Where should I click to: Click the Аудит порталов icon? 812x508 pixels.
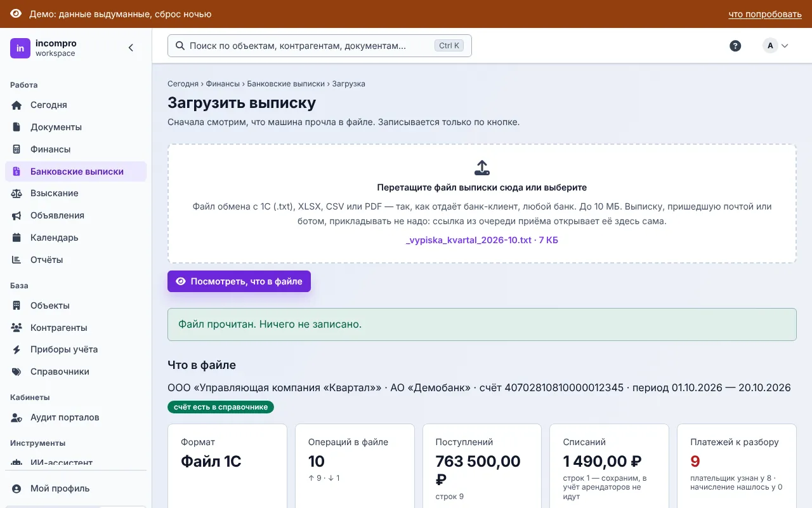[17, 417]
